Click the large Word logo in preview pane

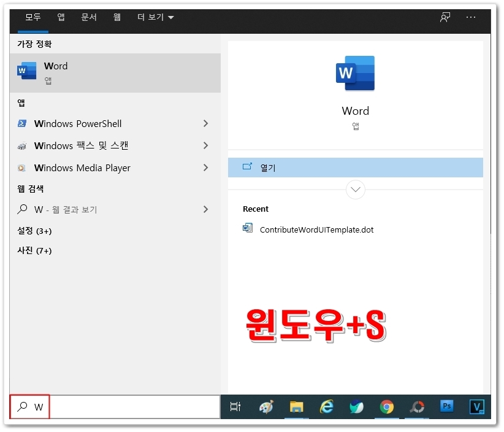pyautogui.click(x=355, y=74)
